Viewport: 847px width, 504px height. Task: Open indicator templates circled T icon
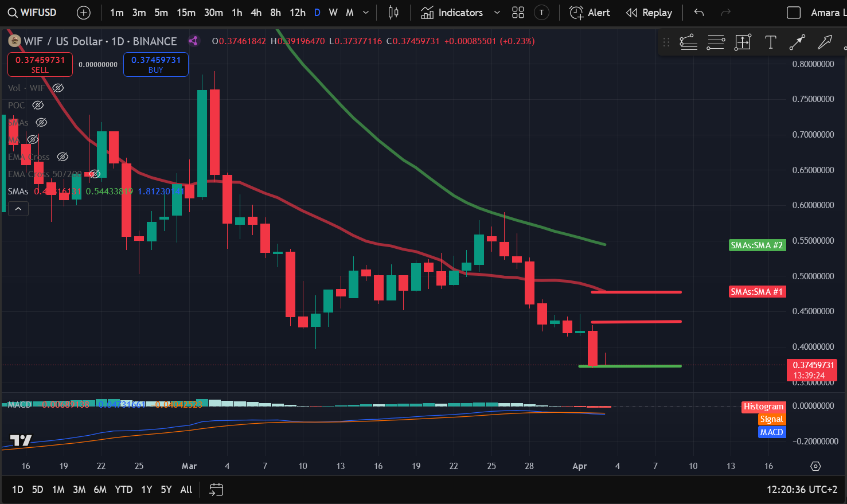(541, 13)
